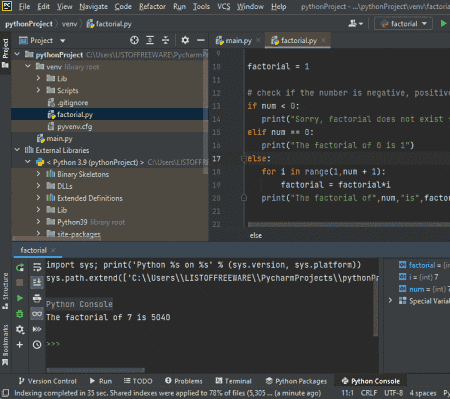Hide the Project tool window
Viewport: 450px width, 399px height.
pyautogui.click(x=201, y=40)
